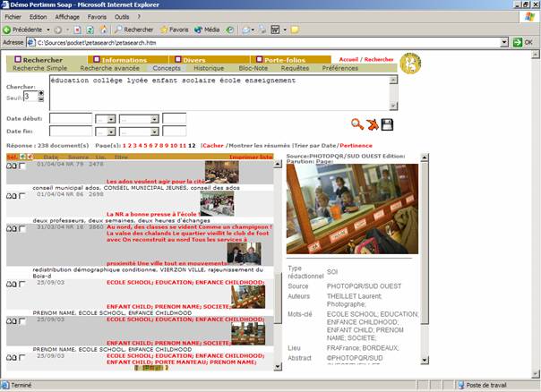Click the orange deselect icon in list header
The width and height of the screenshot is (541, 392).
[x=30, y=157]
